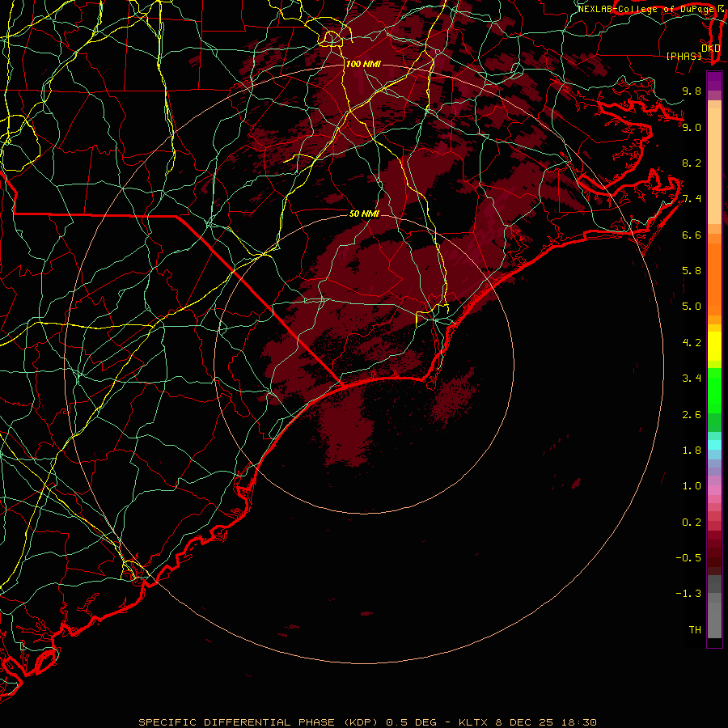Viewport: 728px width, 728px height.
Task: Click the 100 NMI range ring label
Action: click(363, 64)
